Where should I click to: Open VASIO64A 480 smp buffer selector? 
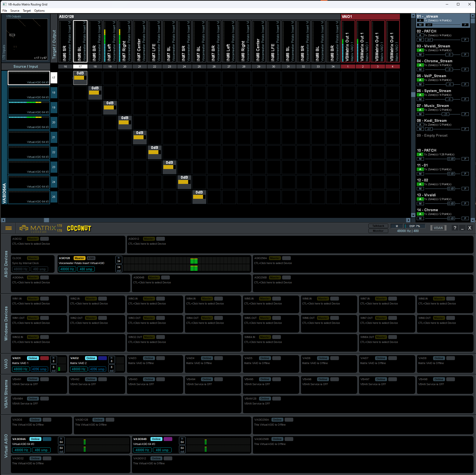pyautogui.click(x=41, y=450)
